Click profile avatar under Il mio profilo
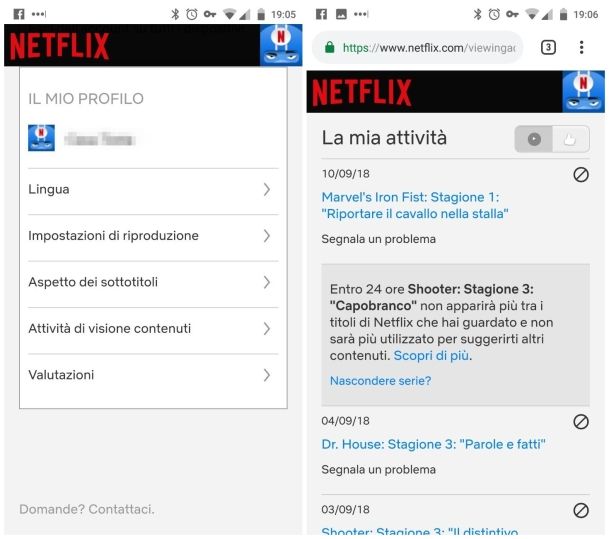The image size is (609, 539). tap(41, 138)
